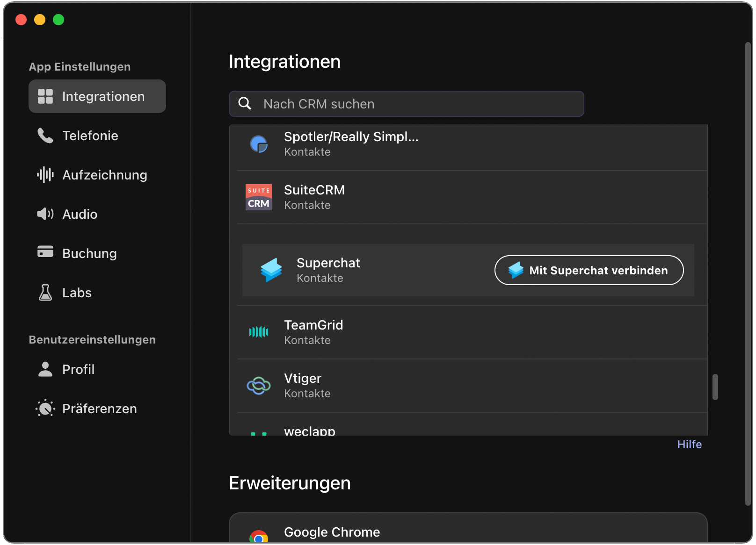Open the Audio settings page

[x=80, y=214]
